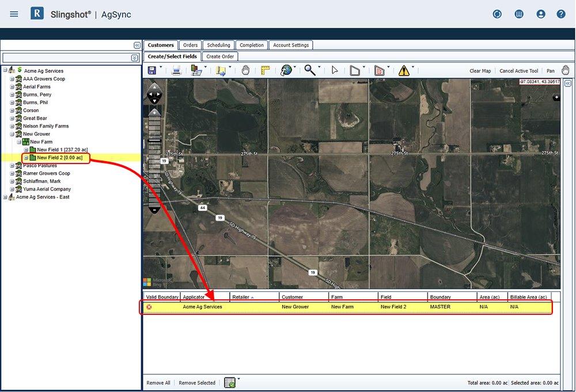
Task: Sort by the Retailer column header
Action: click(254, 297)
